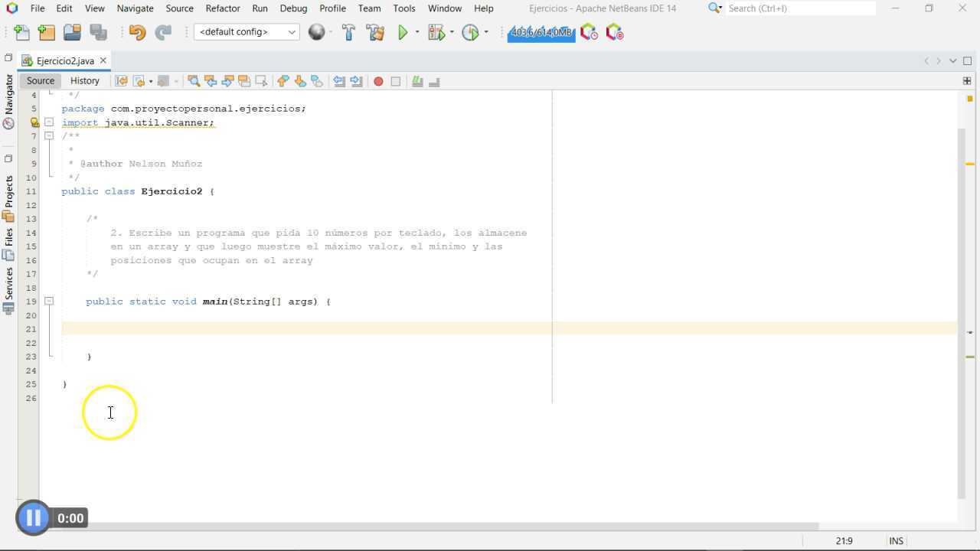
Task: Open the Profile tool icon
Action: [470, 32]
